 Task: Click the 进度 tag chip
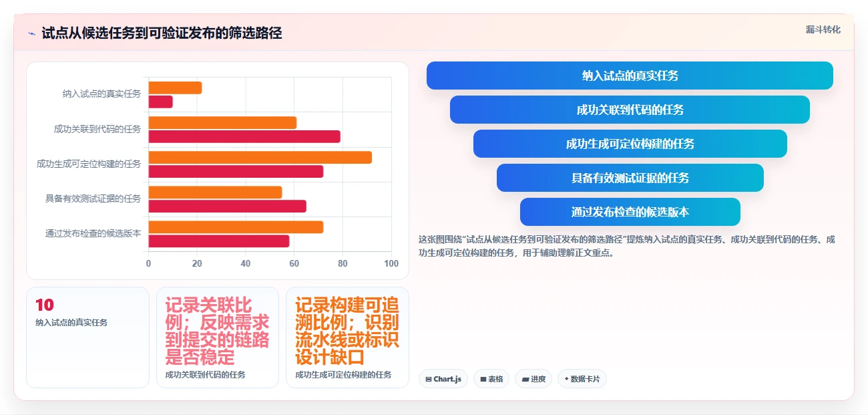click(533, 379)
